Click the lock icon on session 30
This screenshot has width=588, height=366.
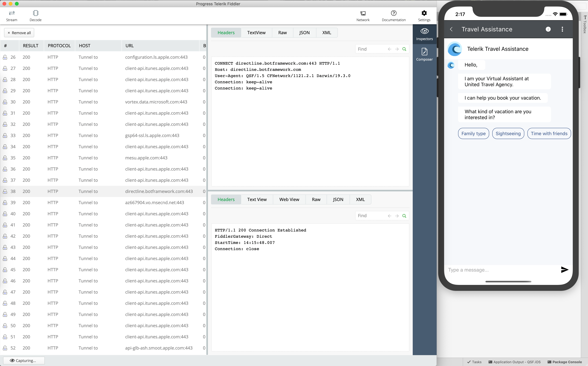tap(5, 102)
